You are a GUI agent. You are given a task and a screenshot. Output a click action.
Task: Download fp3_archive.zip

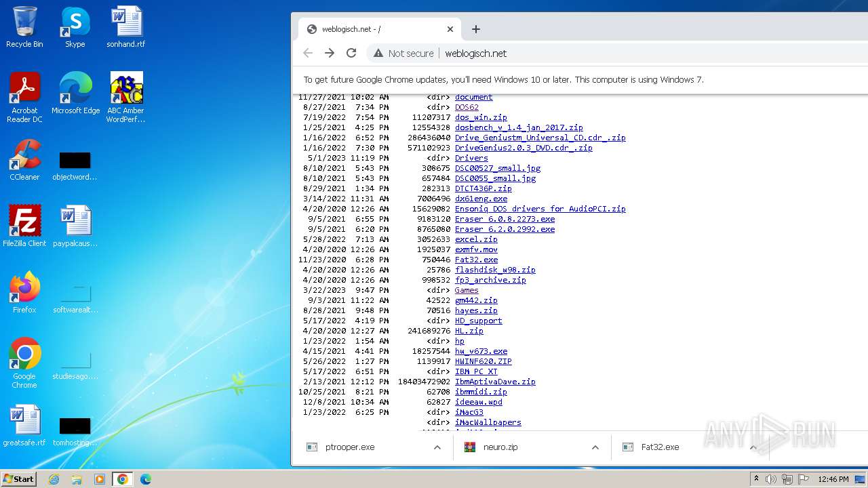(x=490, y=280)
